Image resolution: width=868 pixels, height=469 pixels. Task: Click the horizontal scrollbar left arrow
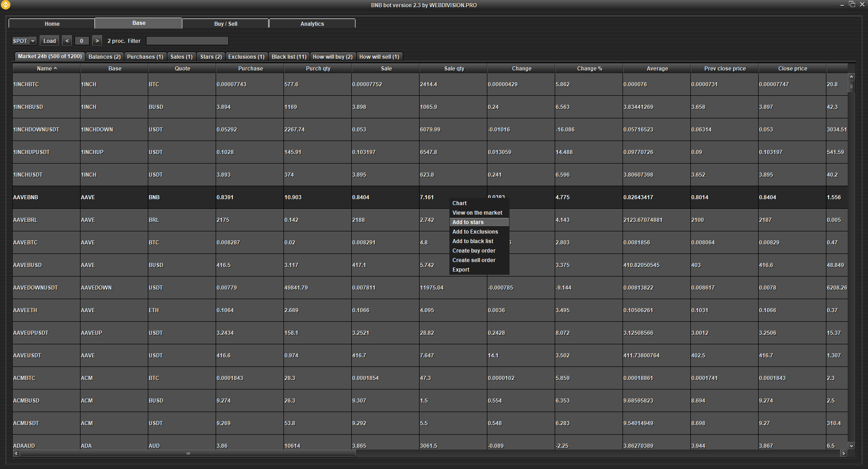point(16,453)
